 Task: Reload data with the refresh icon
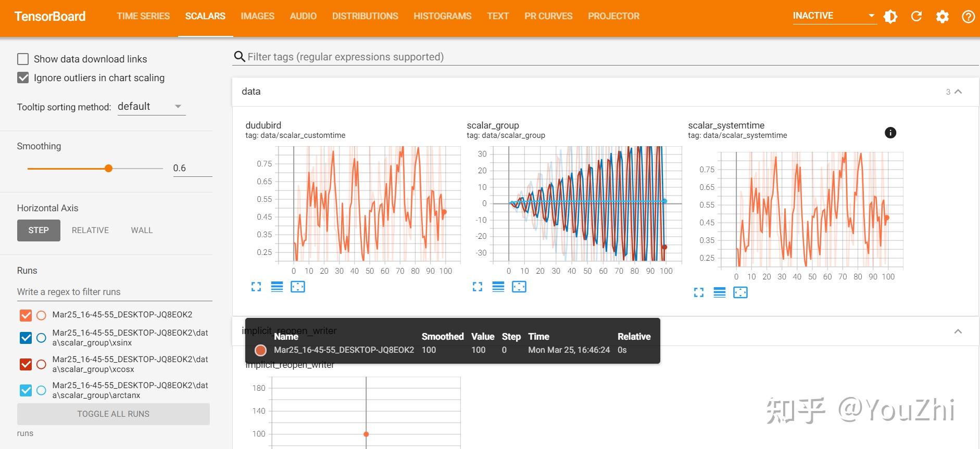[916, 17]
